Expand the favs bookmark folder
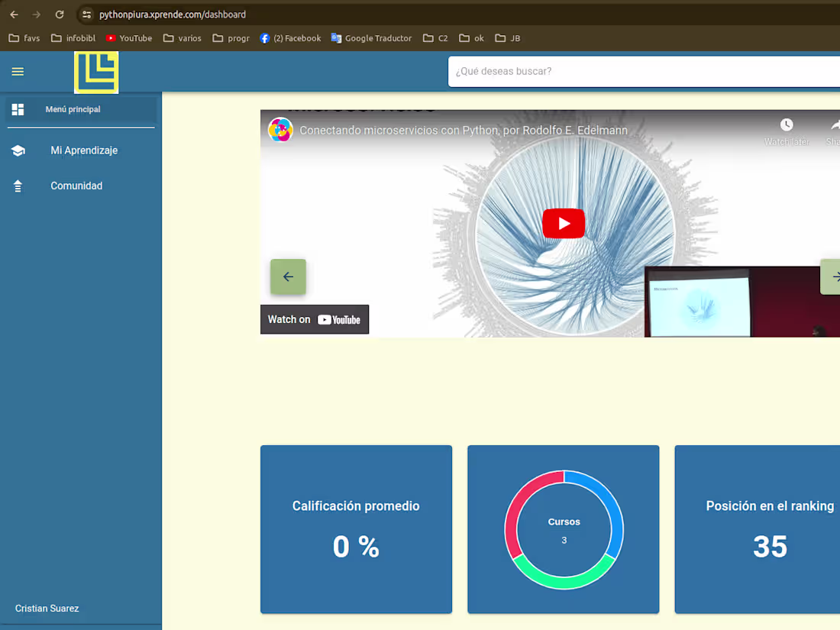 click(24, 38)
